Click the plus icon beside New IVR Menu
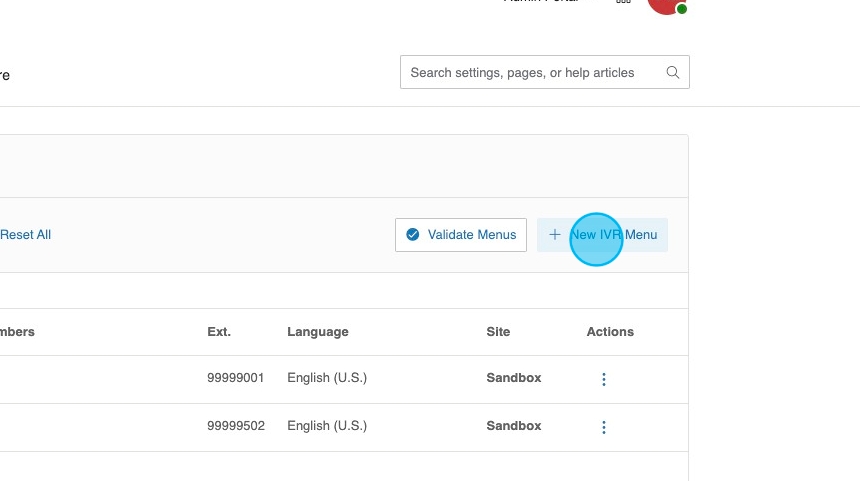Screen dimensions: 860x481 [x=555, y=235]
